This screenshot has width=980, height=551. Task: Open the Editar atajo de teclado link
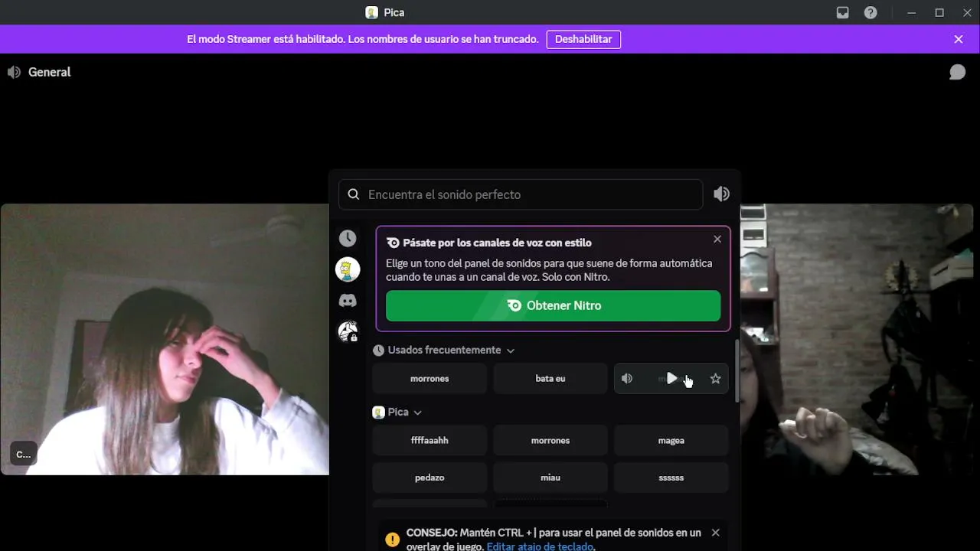[x=540, y=546]
